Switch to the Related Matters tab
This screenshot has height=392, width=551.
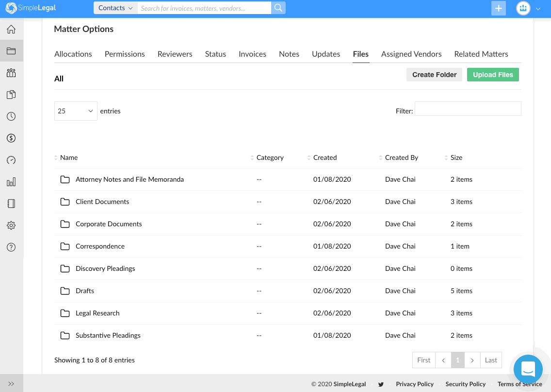[x=481, y=54]
